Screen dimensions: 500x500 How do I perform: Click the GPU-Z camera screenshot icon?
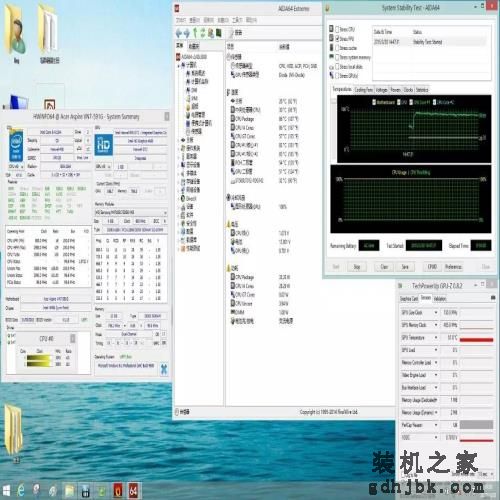coord(493,298)
